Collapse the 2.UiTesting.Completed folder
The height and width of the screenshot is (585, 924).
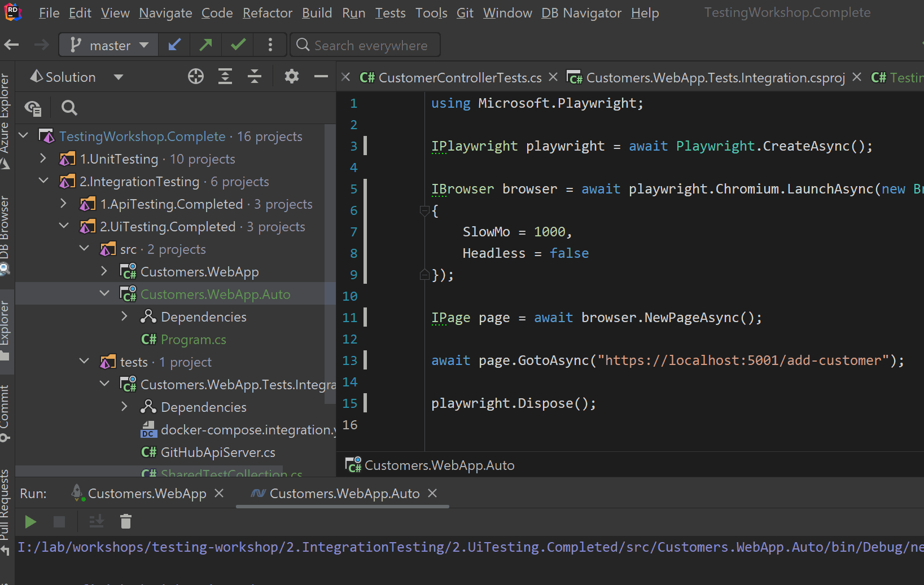(x=64, y=227)
